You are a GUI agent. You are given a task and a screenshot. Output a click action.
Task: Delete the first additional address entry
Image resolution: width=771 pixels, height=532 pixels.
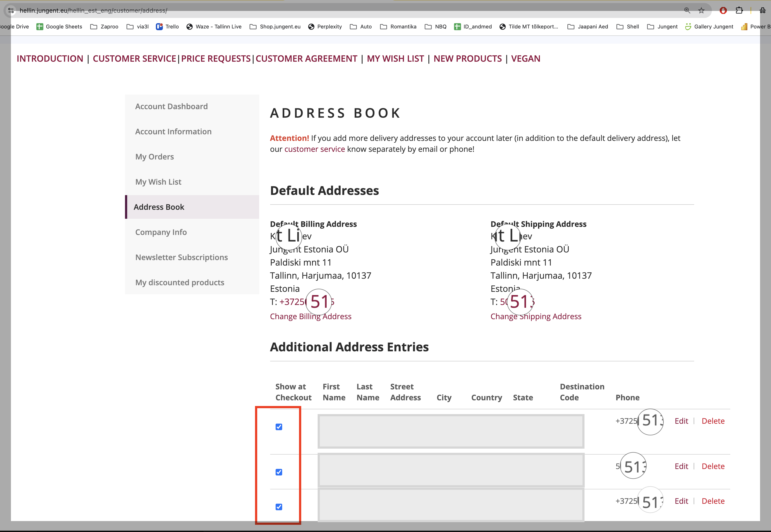pos(713,421)
